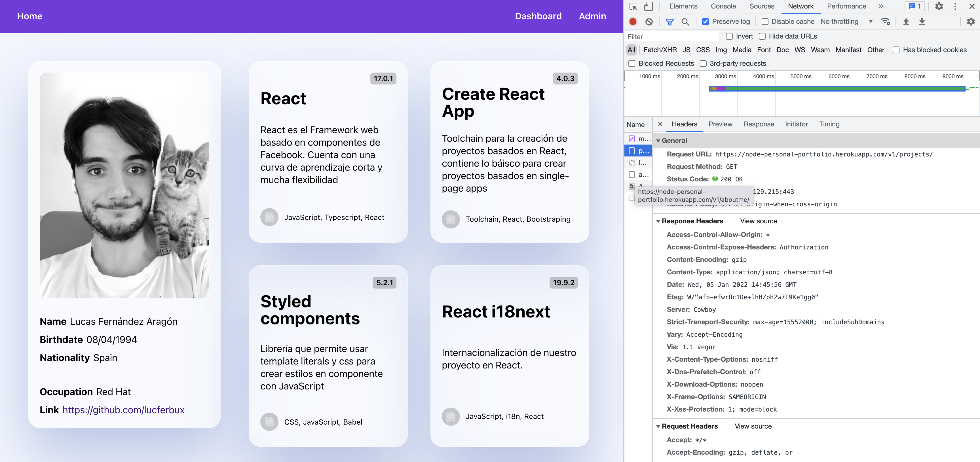Toggle the device toolbar icon
The height and width of the screenshot is (462, 980).
point(648,7)
